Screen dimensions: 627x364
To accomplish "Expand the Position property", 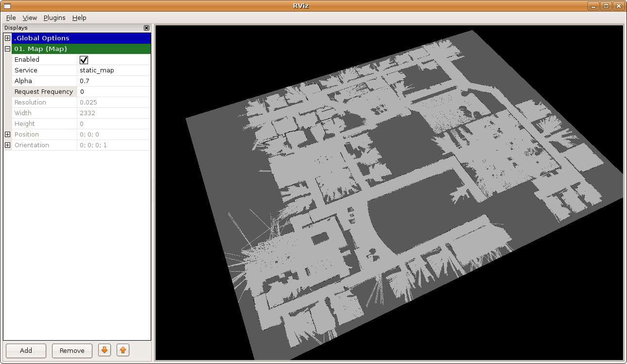I will click(7, 135).
